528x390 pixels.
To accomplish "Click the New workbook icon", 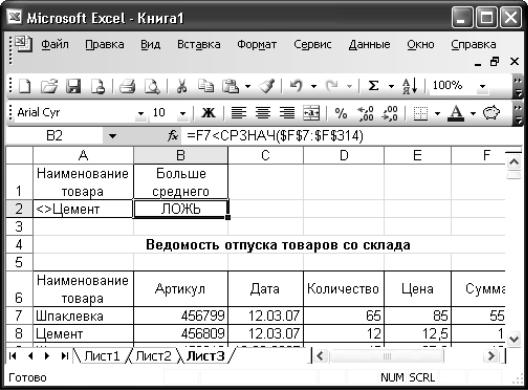I will point(25,86).
